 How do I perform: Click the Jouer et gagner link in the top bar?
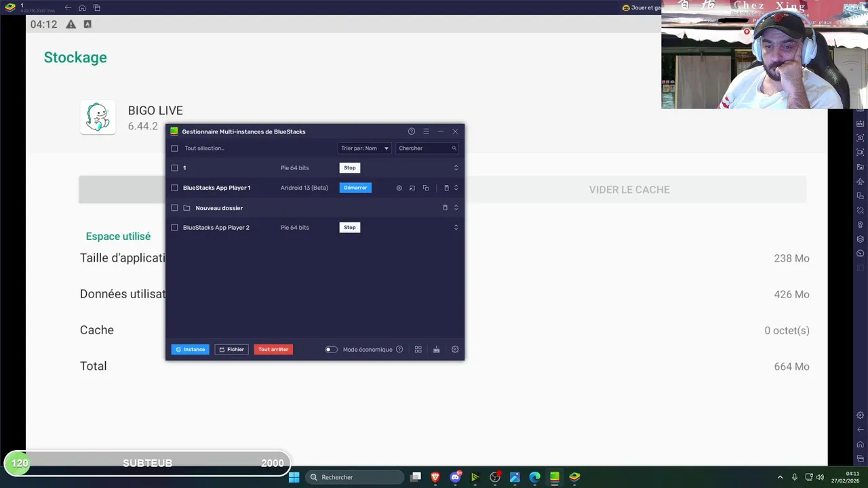pos(642,7)
